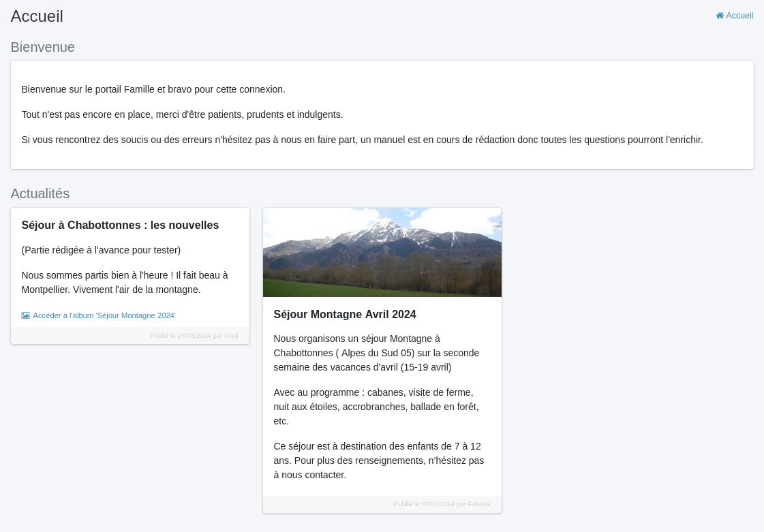Click the '(Partie rédigée à l'avance pour tester)' text
This screenshot has width=764, height=532.
(x=101, y=250)
